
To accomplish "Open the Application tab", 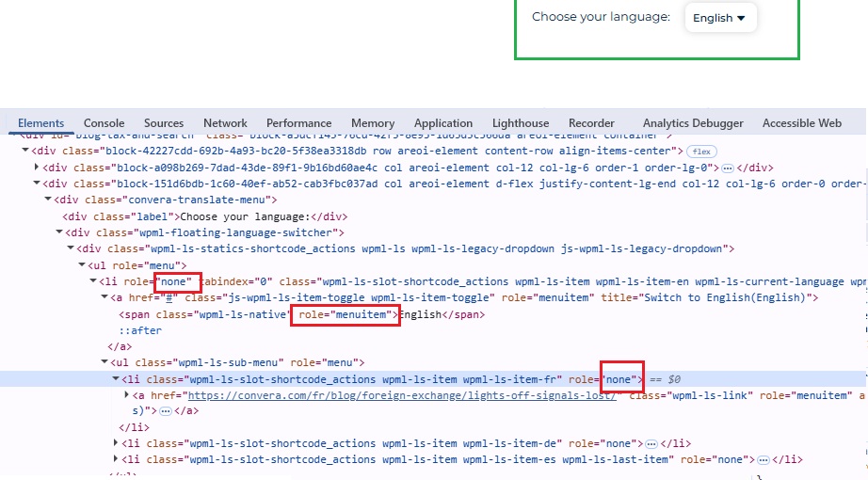I will pyautogui.click(x=443, y=123).
